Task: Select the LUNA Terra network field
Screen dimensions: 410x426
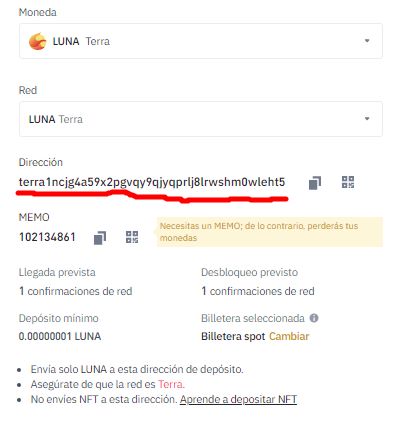Action: pos(201,119)
